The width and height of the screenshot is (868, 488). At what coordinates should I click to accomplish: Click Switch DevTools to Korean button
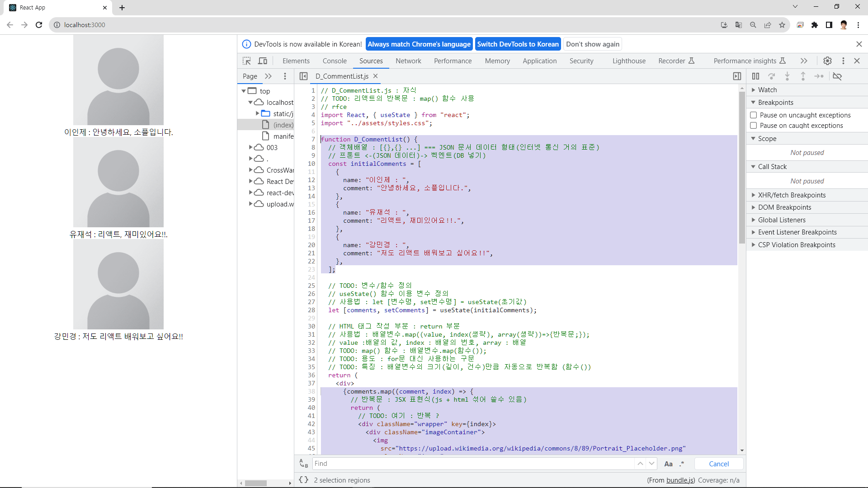(x=518, y=44)
